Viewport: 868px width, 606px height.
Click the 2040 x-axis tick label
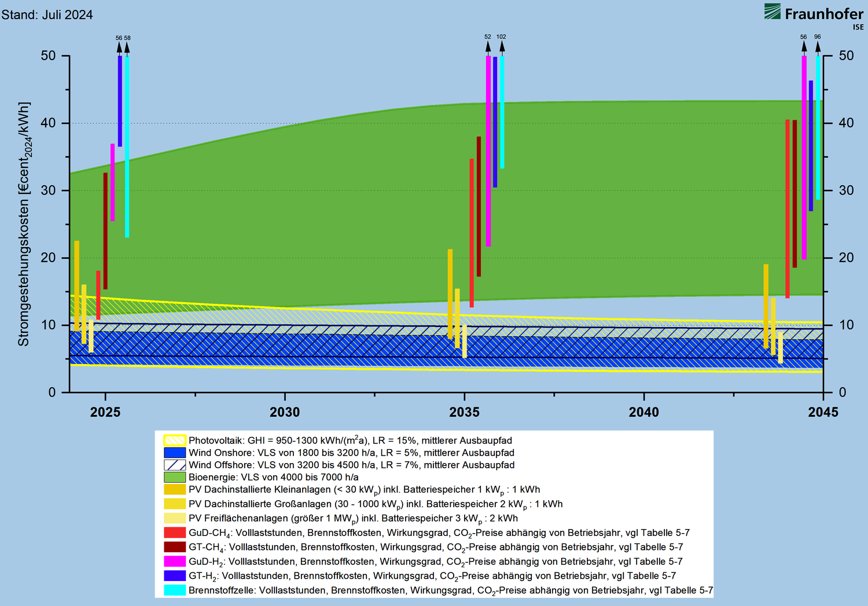(x=643, y=412)
